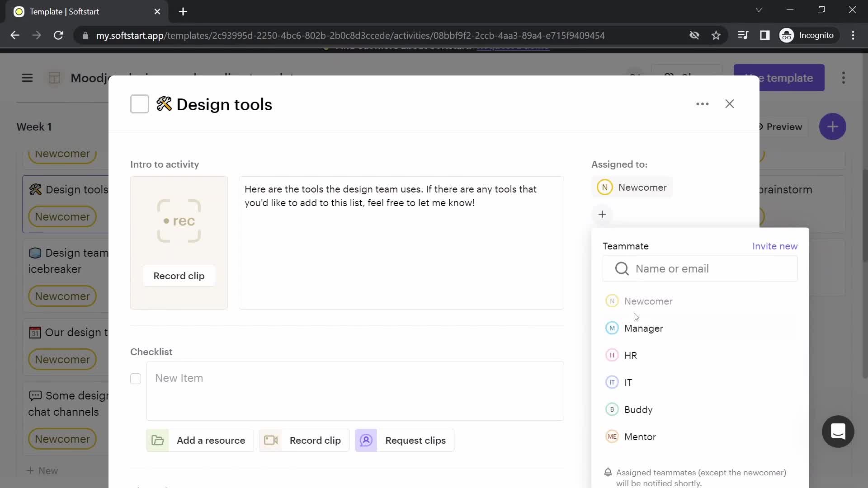Click the Request clips person icon
868x488 pixels.
365,441
